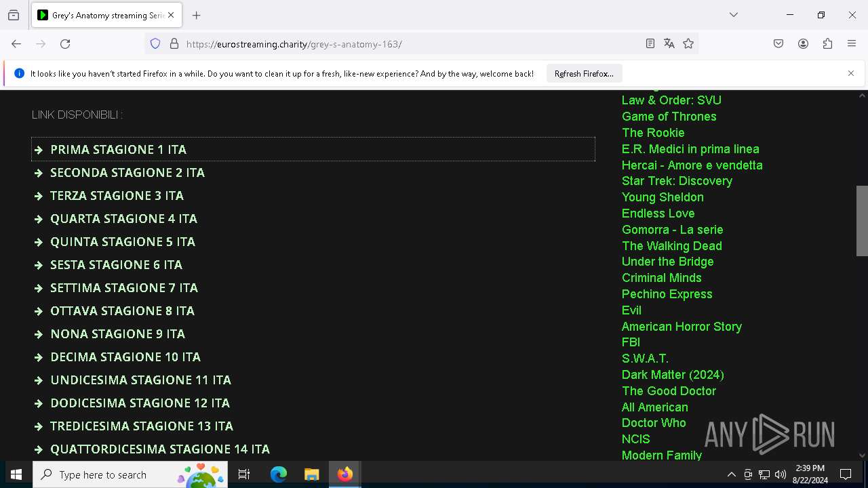The height and width of the screenshot is (488, 868).
Task: Open Game of Thrones link
Action: 669,117
